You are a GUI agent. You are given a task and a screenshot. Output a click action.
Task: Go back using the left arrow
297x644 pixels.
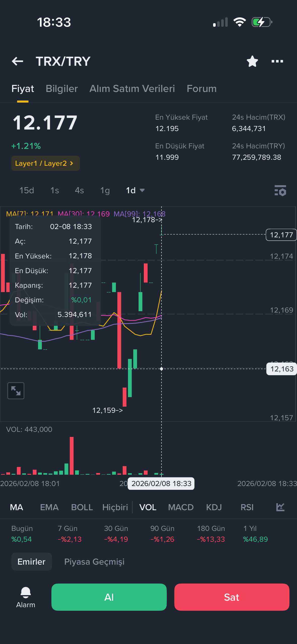(x=17, y=61)
